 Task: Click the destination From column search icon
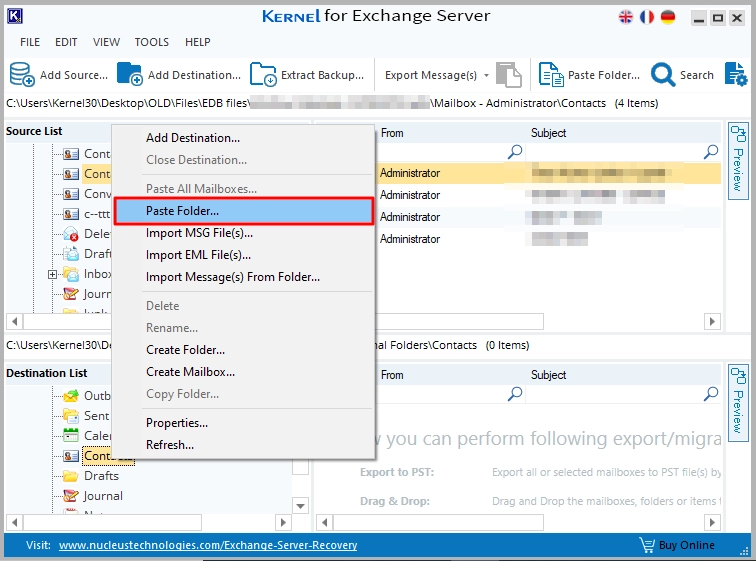[x=515, y=394]
